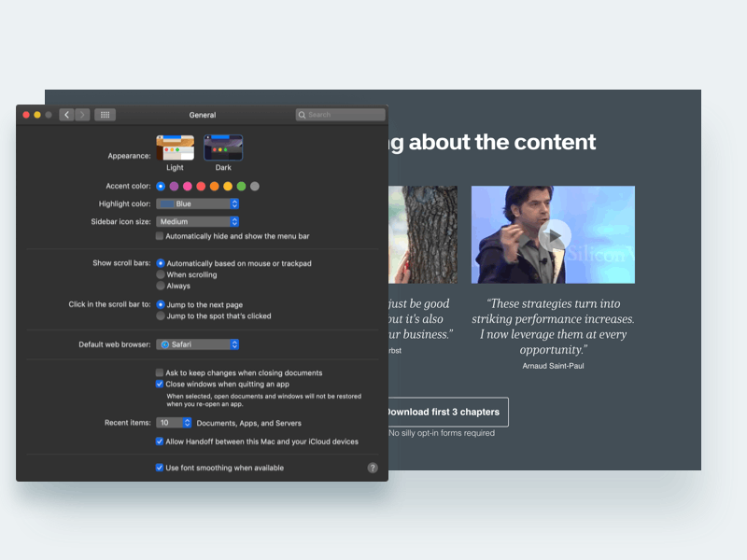
Task: Navigate back using the back arrow
Action: tap(66, 114)
